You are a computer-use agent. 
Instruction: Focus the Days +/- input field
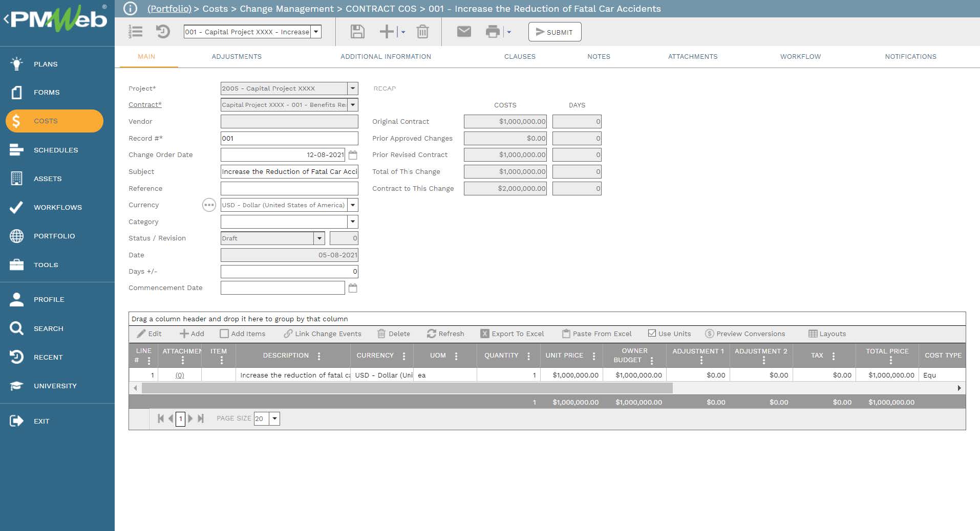point(289,272)
